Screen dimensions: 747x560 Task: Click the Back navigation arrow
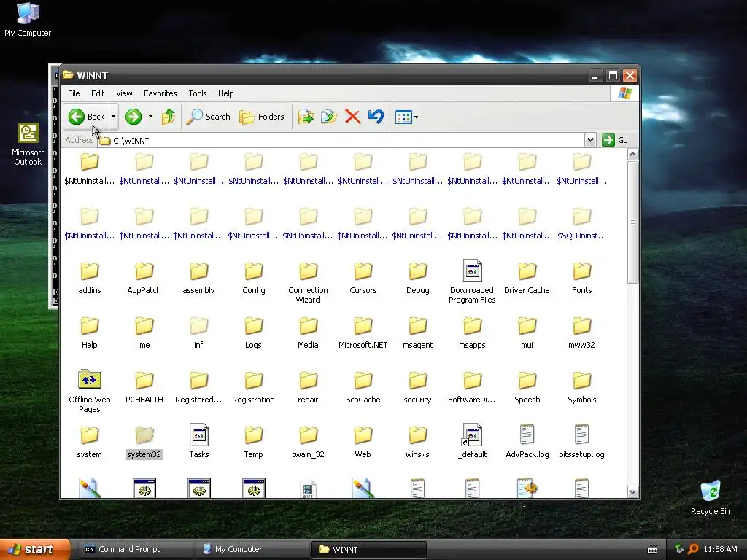(86, 117)
